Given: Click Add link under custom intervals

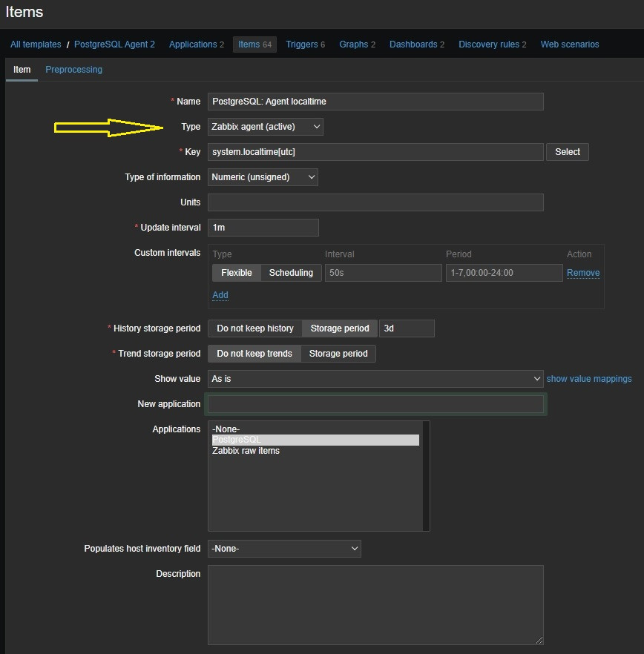Looking at the screenshot, I should click(220, 295).
